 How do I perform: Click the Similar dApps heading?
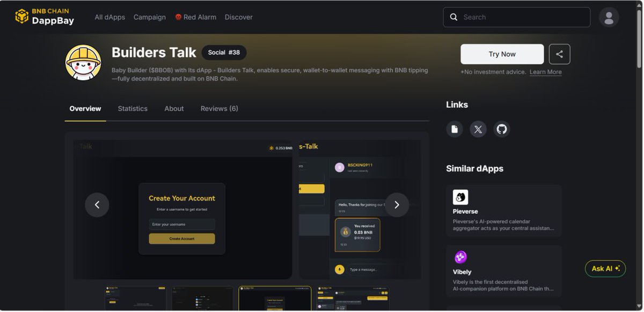tap(474, 169)
